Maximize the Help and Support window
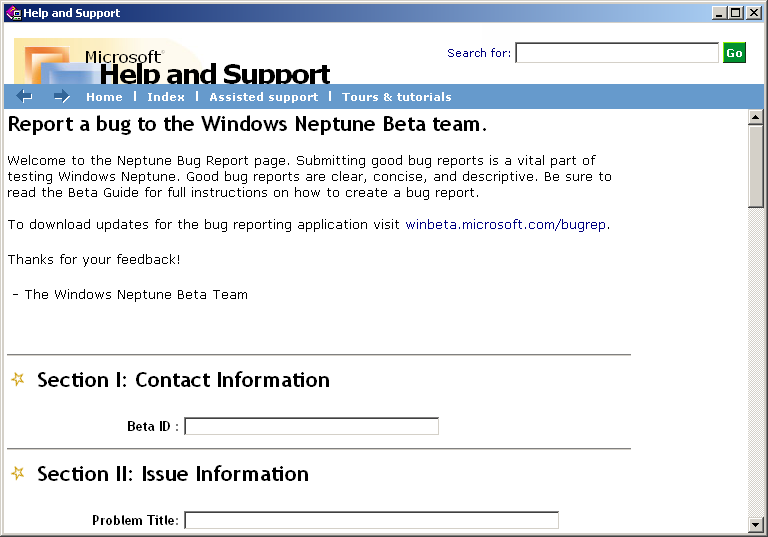The height and width of the screenshot is (537, 768). (x=736, y=13)
